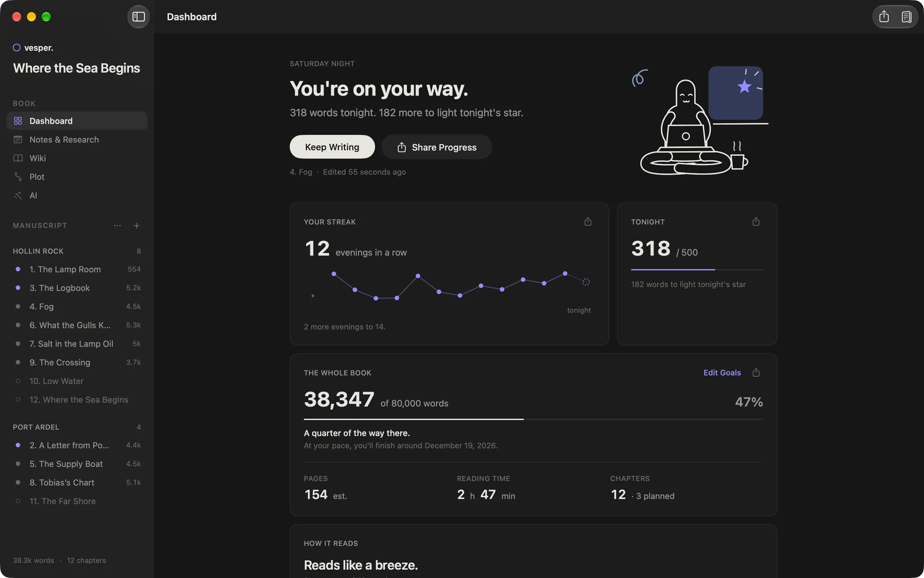
Task: Open chapter 4. Fog in sidebar
Action: click(77, 307)
